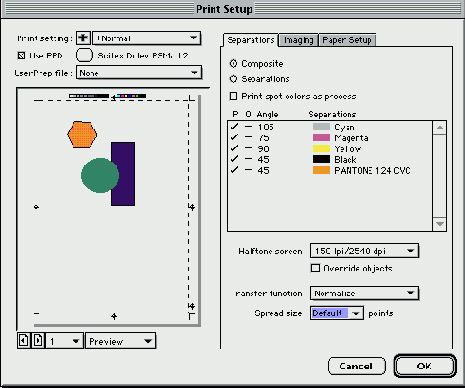
Task: Toggle overprint dash for PANTONE 124 CVC
Action: point(248,170)
